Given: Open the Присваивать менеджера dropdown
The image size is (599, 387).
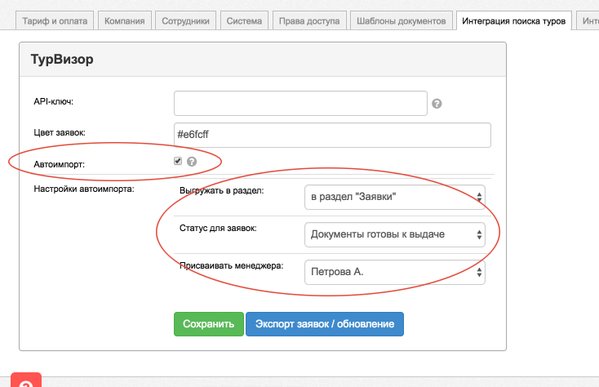Looking at the screenshot, I should [x=395, y=272].
